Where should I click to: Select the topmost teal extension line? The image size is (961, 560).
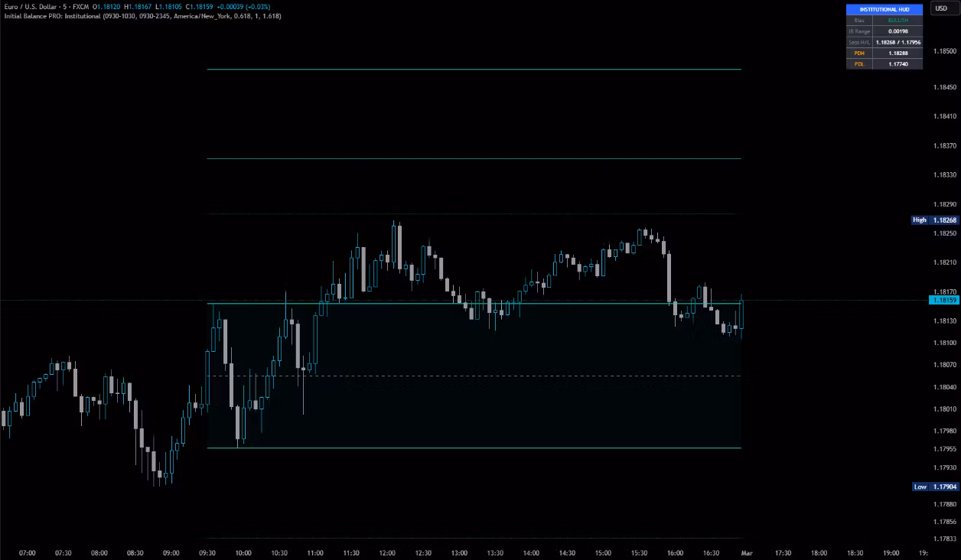coord(474,70)
